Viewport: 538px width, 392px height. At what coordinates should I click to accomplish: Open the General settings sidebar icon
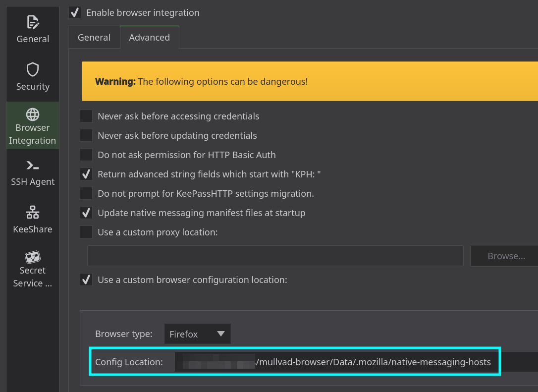click(33, 22)
